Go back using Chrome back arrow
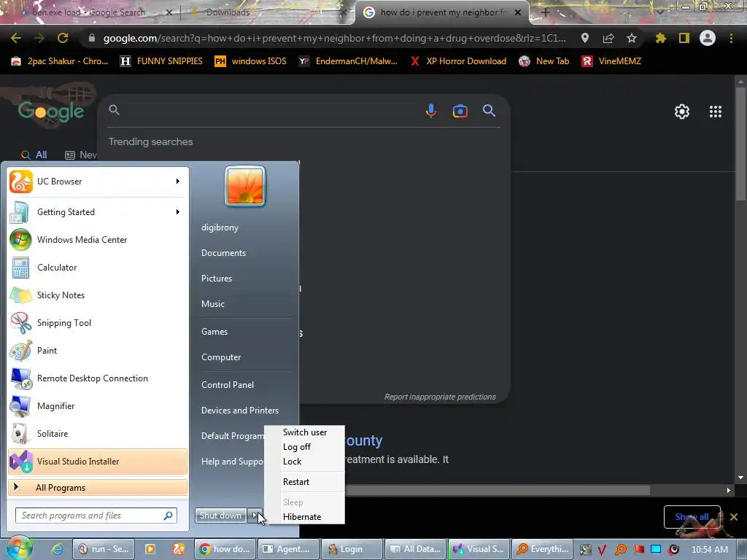747x560 pixels. pyautogui.click(x=16, y=38)
